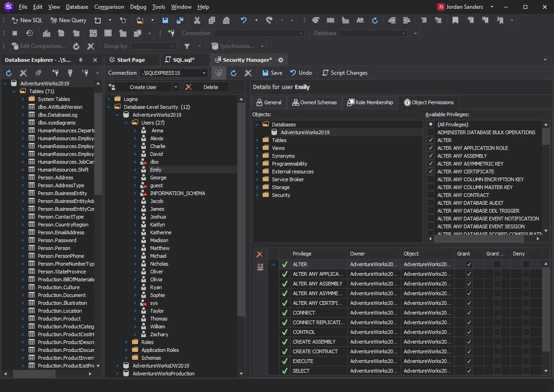This screenshot has width=554, height=392.
Task: Refresh the Database Explorer tree
Action: click(x=8, y=72)
